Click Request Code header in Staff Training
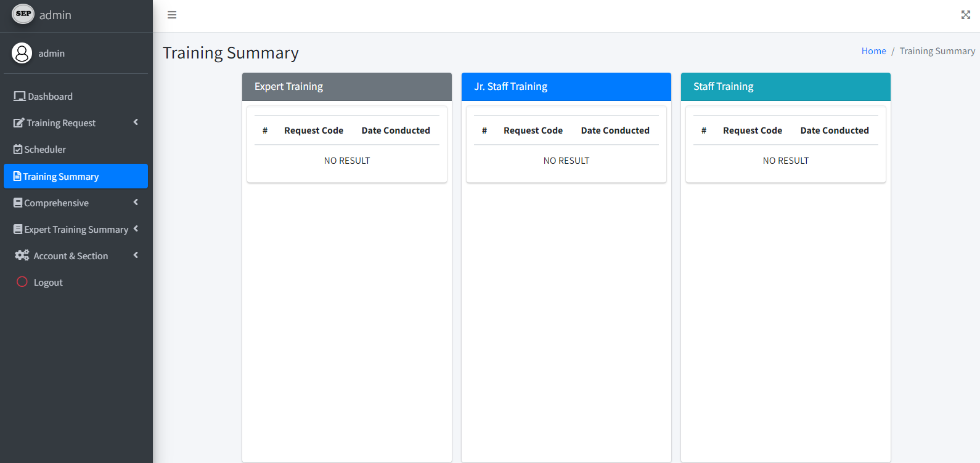The height and width of the screenshot is (463, 980). (x=752, y=131)
